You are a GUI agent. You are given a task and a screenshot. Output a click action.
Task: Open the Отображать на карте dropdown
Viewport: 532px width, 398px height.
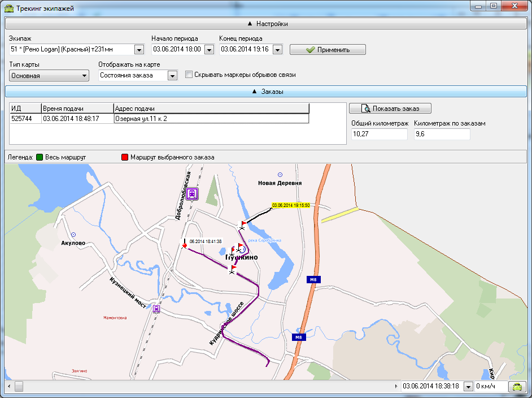[x=172, y=75]
